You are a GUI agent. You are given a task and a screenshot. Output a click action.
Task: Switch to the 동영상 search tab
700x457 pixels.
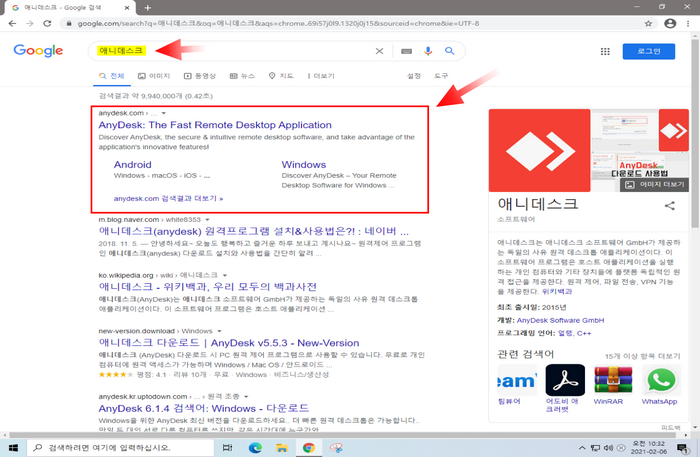tap(200, 76)
